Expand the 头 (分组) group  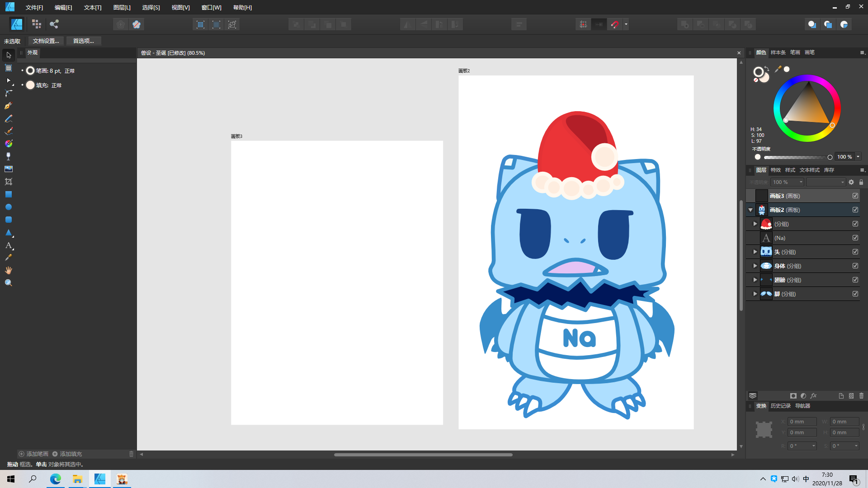[755, 252]
